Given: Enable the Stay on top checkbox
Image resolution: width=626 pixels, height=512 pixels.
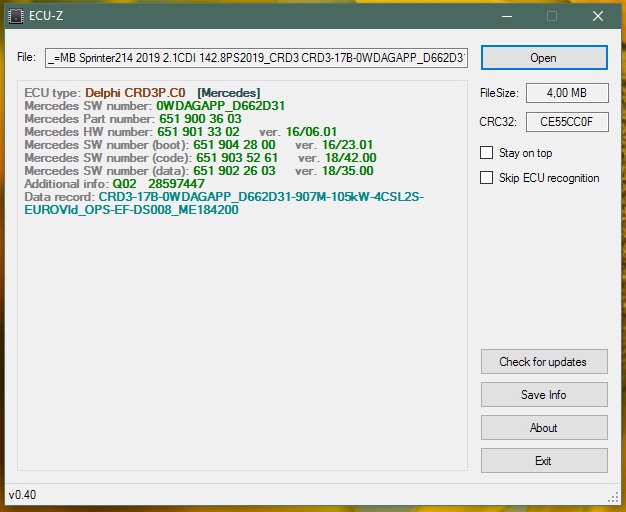Looking at the screenshot, I should click(486, 153).
